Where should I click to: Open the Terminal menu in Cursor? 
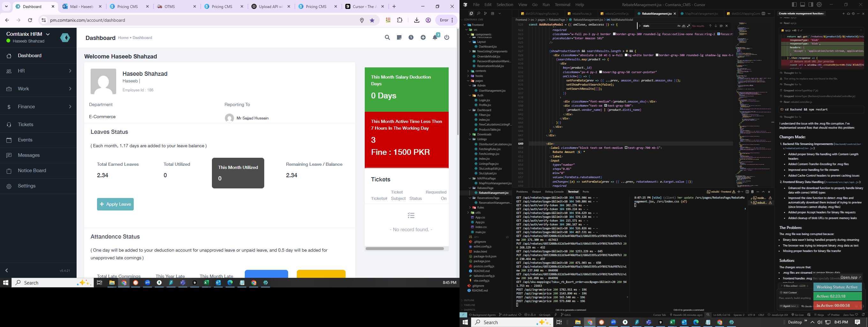(562, 5)
